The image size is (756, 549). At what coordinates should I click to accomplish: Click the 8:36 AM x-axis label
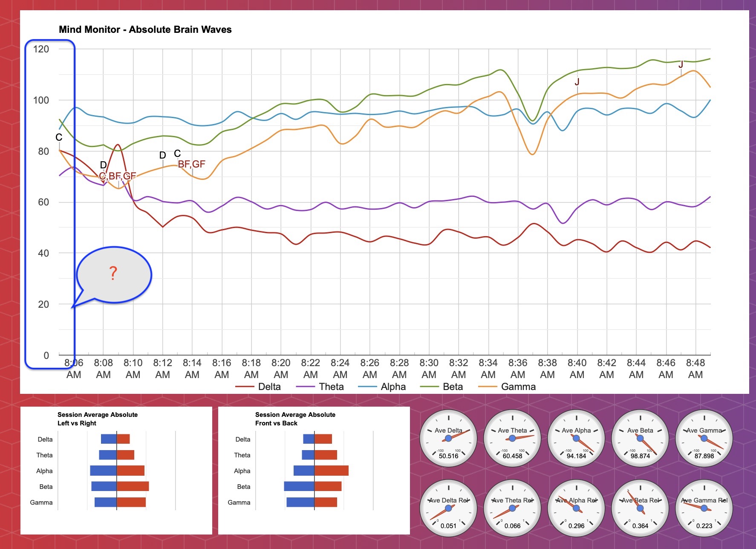coord(518,369)
